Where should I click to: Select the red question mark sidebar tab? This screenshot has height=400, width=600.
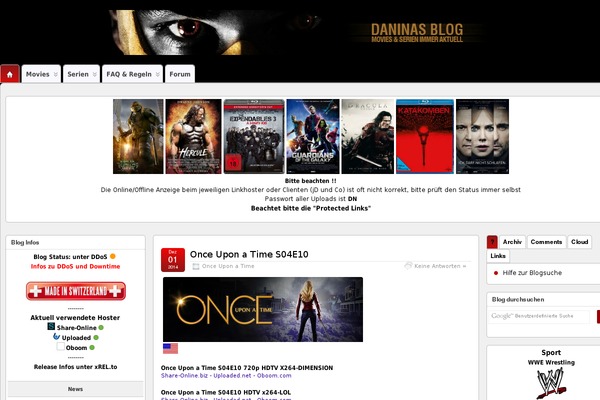point(492,242)
